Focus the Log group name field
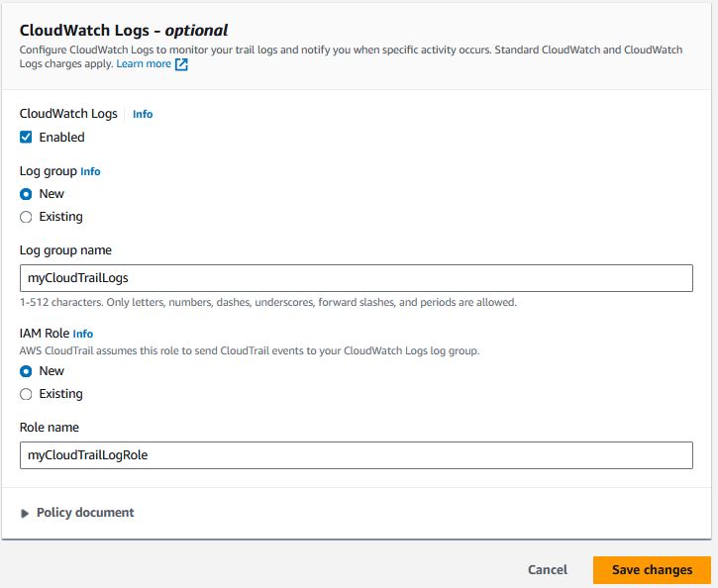The image size is (718, 588). pyautogui.click(x=357, y=278)
